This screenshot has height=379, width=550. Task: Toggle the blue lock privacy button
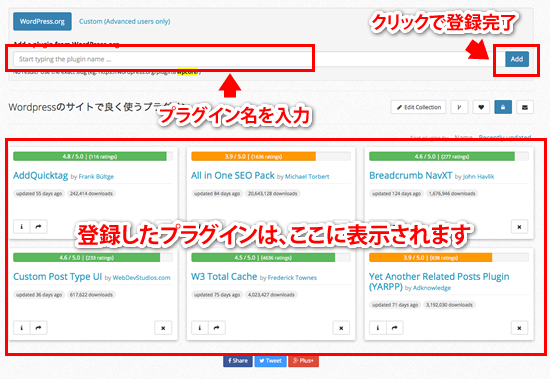(503, 107)
